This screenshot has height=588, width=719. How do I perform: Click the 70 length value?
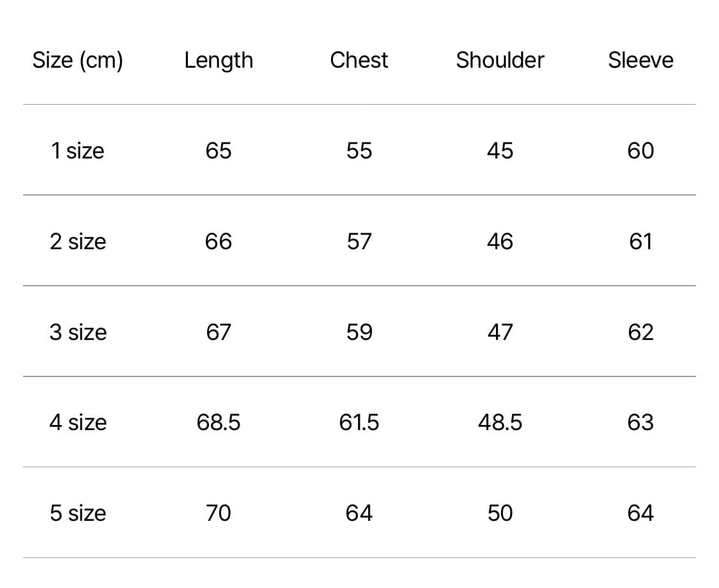(219, 513)
